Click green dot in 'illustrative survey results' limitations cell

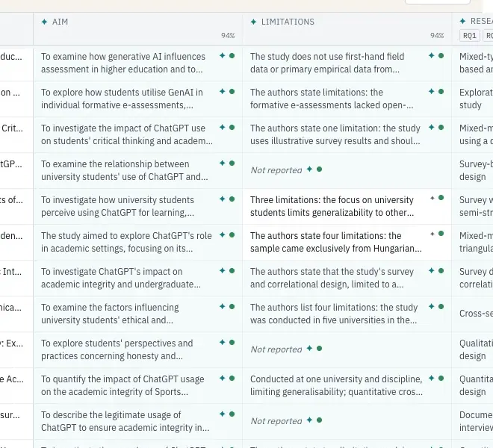(x=441, y=128)
